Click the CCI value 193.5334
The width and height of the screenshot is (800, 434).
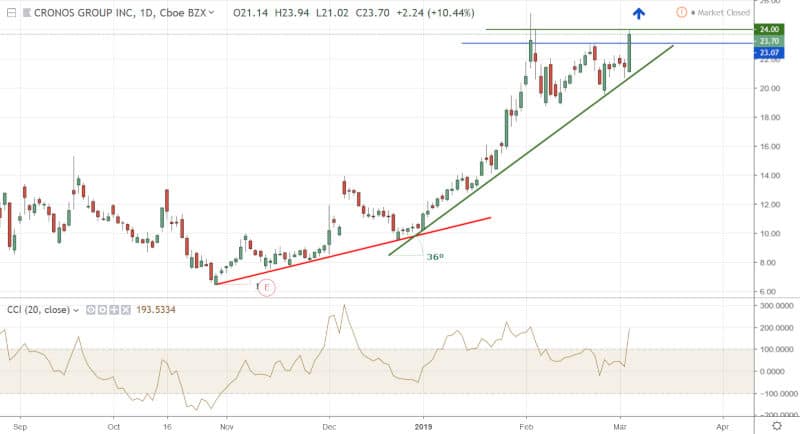tap(156, 310)
